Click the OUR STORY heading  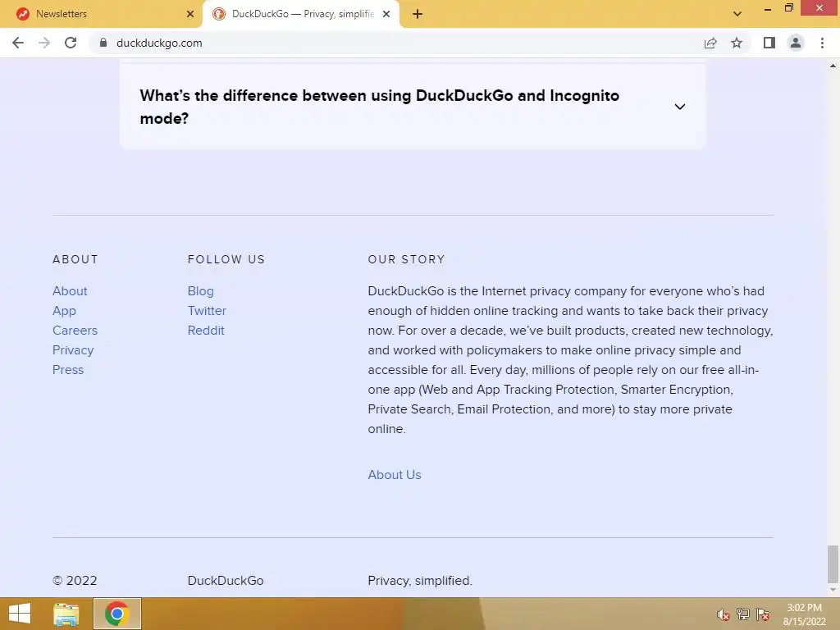406,259
